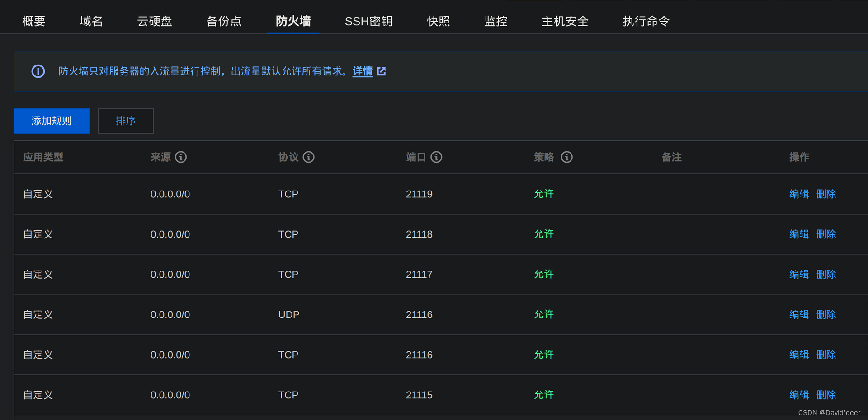Click port value 21118 in the table

(x=419, y=234)
